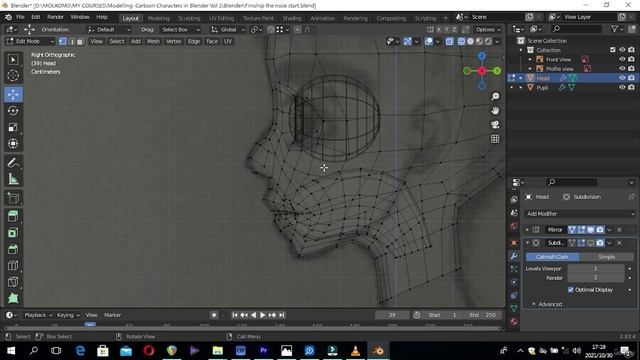Select the Poly Build tool

point(13,298)
